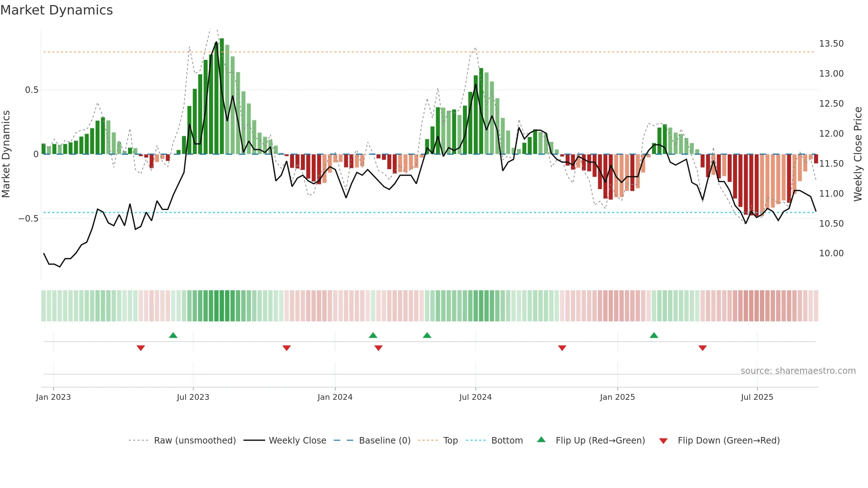The height and width of the screenshot is (488, 868).
Task: Click the last red flip-down triangle before Jul 2025
Action: 703,348
